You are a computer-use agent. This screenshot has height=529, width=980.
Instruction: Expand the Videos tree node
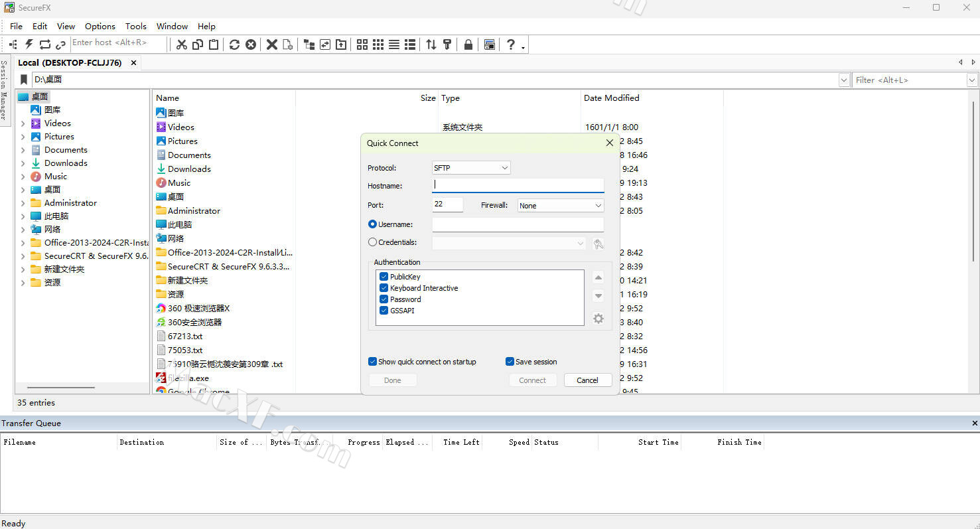click(x=23, y=123)
